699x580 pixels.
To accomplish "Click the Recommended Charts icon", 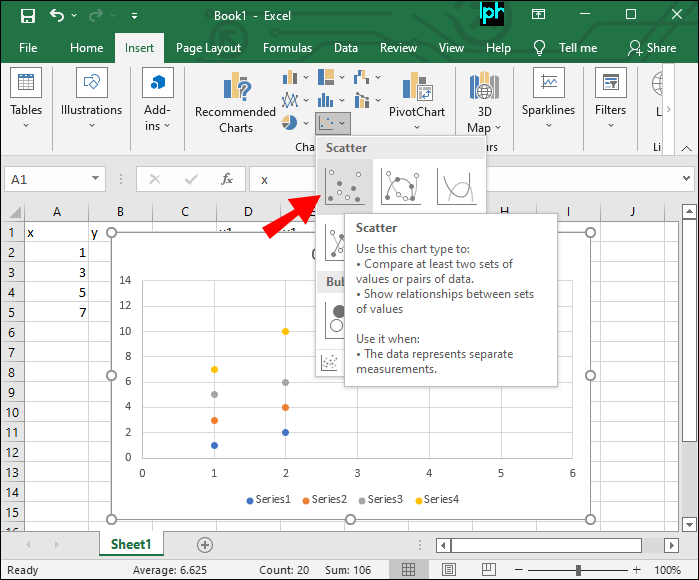I will coord(236,88).
